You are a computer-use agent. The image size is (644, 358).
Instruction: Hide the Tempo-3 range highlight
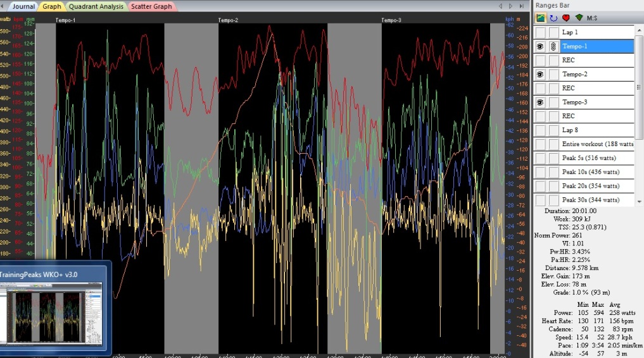tap(540, 102)
